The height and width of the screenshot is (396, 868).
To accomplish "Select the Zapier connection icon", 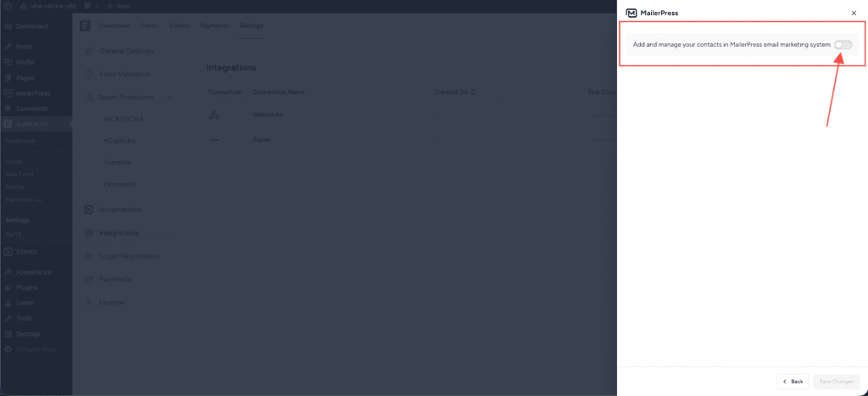I will [214, 139].
